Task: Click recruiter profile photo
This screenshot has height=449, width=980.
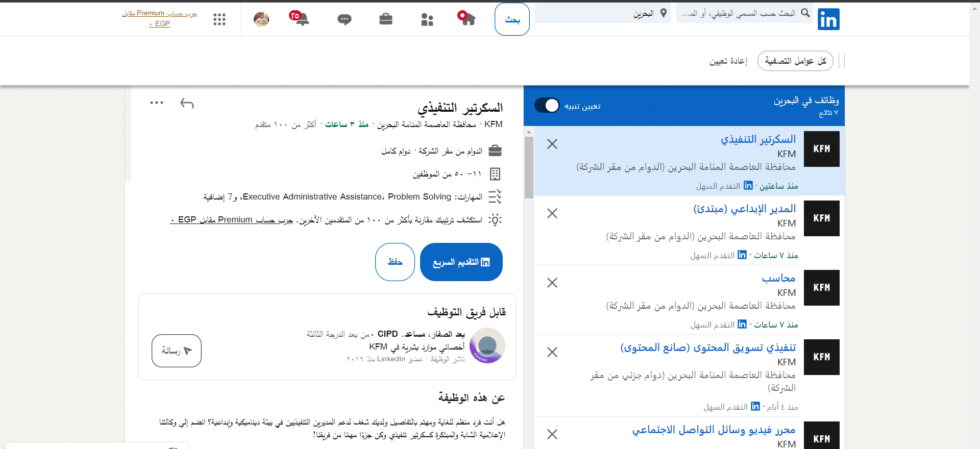Action: pyautogui.click(x=487, y=346)
